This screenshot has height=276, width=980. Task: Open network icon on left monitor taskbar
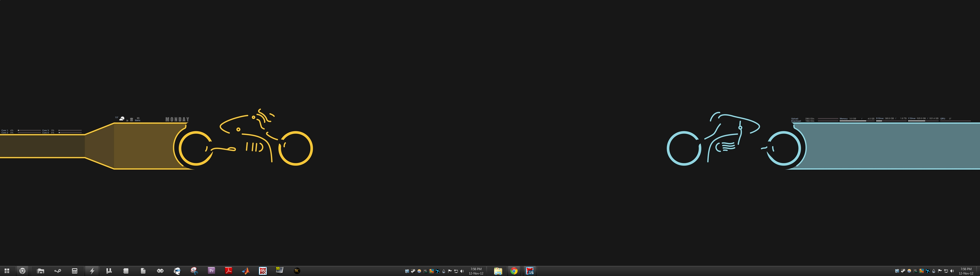coord(456,271)
